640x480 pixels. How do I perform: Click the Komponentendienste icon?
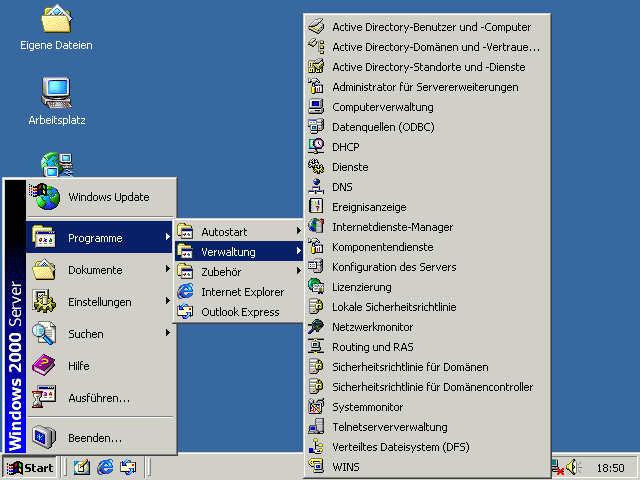pyautogui.click(x=316, y=247)
